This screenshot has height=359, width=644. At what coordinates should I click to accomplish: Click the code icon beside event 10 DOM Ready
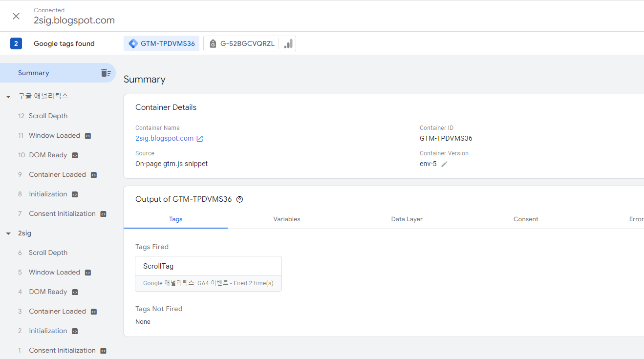[75, 155]
